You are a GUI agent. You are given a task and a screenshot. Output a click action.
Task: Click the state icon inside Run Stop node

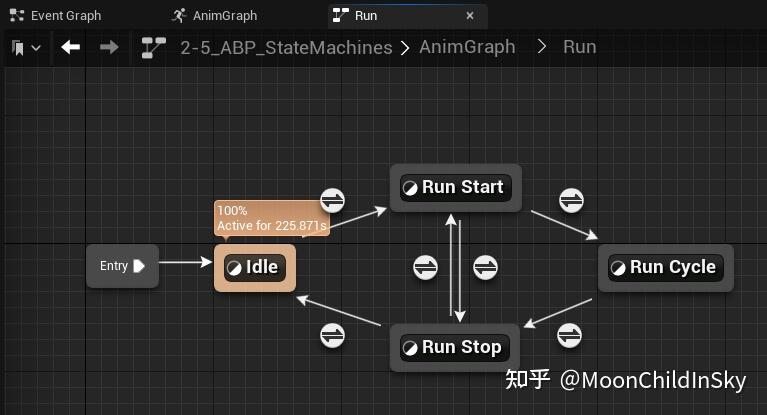pos(410,348)
